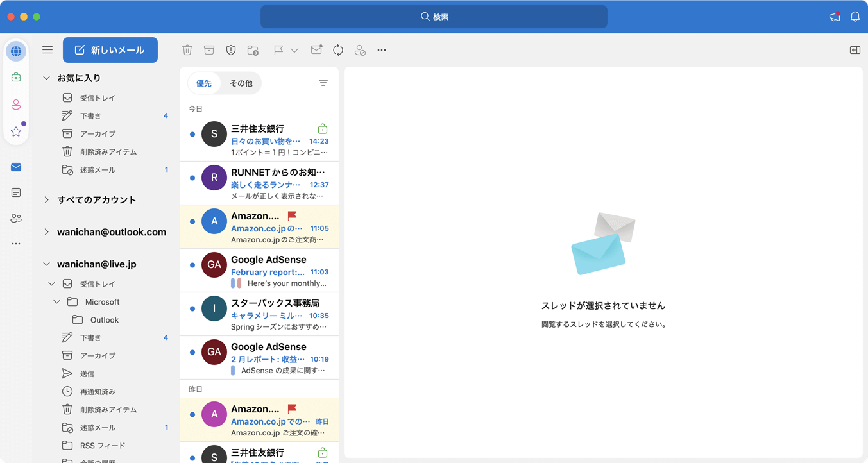Open the スターバックス事務局 email

[x=259, y=314]
